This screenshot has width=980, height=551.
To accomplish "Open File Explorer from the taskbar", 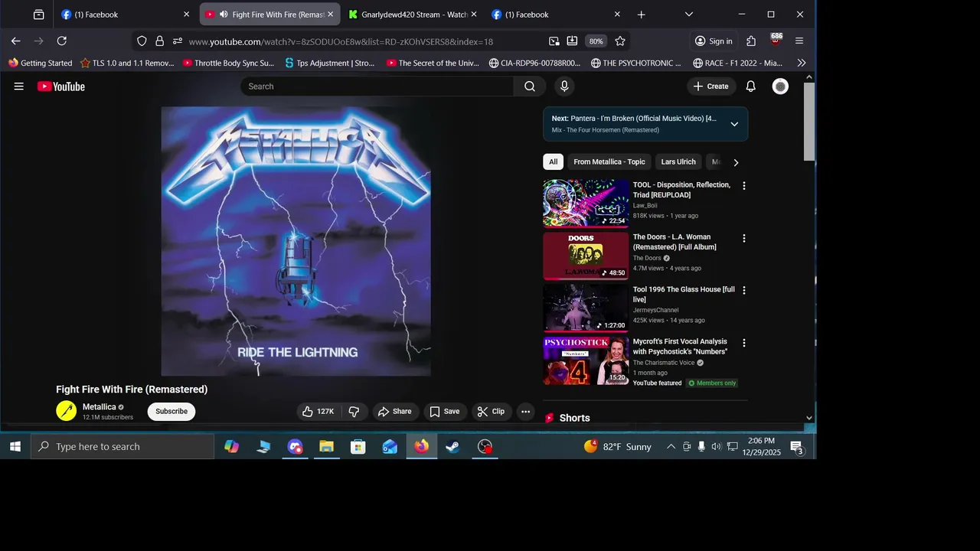I will [x=327, y=447].
